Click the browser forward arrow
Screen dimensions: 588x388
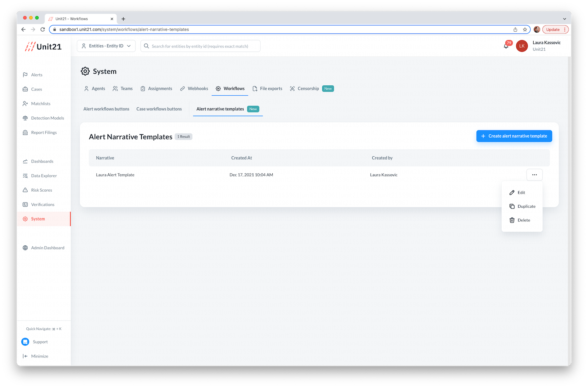click(x=33, y=29)
